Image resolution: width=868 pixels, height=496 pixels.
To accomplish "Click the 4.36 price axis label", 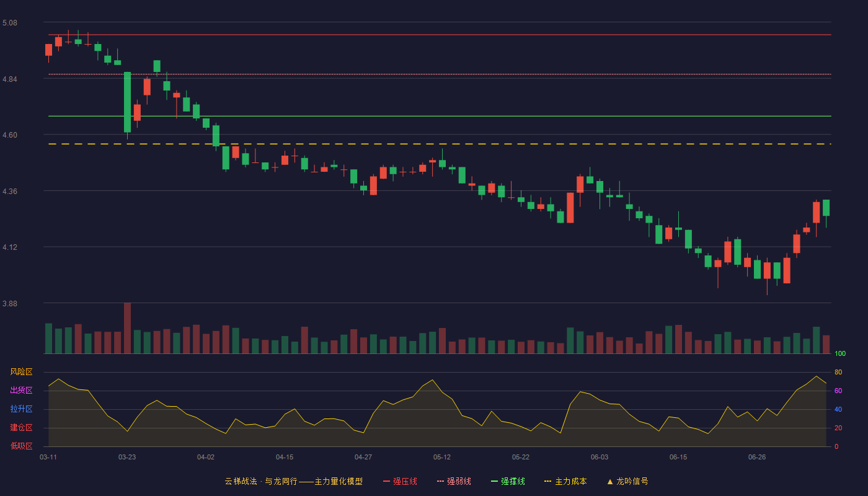I will click(x=10, y=192).
